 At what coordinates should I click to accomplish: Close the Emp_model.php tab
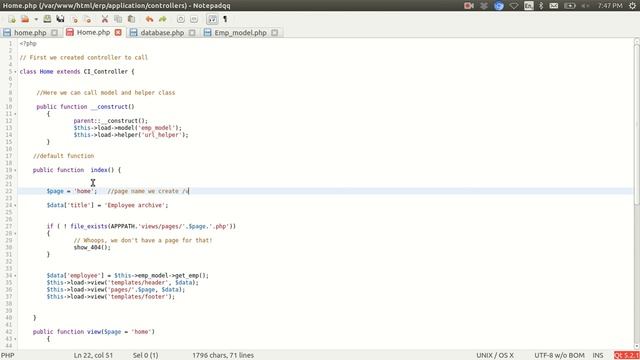click(275, 33)
